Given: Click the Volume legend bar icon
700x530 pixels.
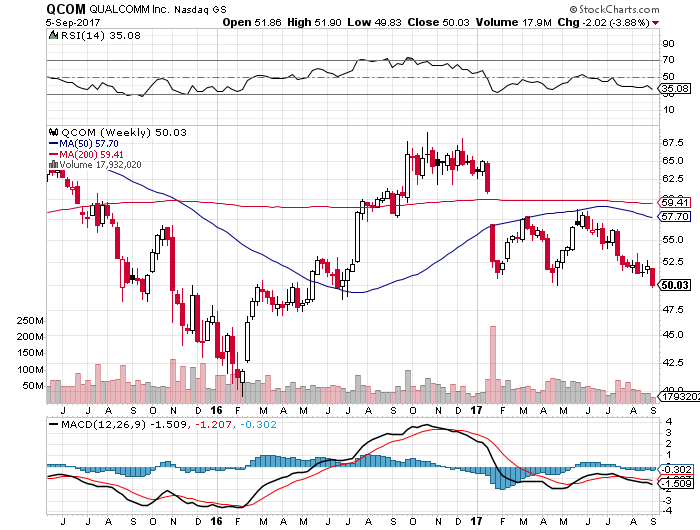Looking at the screenshot, I should pos(54,165).
